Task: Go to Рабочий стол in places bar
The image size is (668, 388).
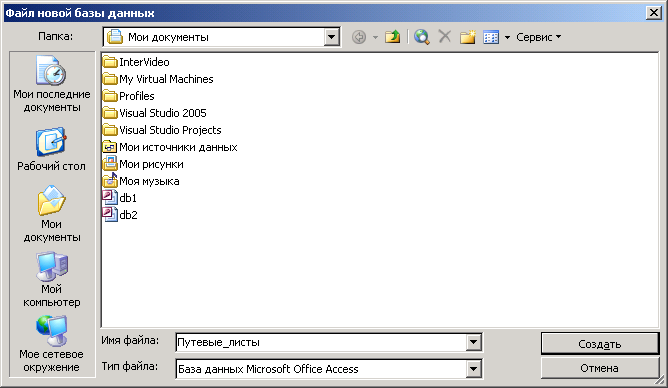Action: (52, 149)
